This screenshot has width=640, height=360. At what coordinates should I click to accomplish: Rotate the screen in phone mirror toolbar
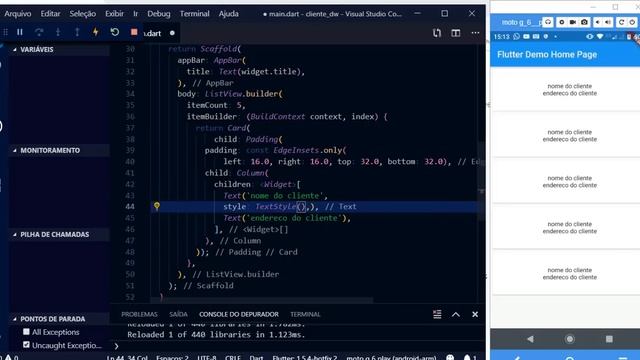click(x=621, y=22)
